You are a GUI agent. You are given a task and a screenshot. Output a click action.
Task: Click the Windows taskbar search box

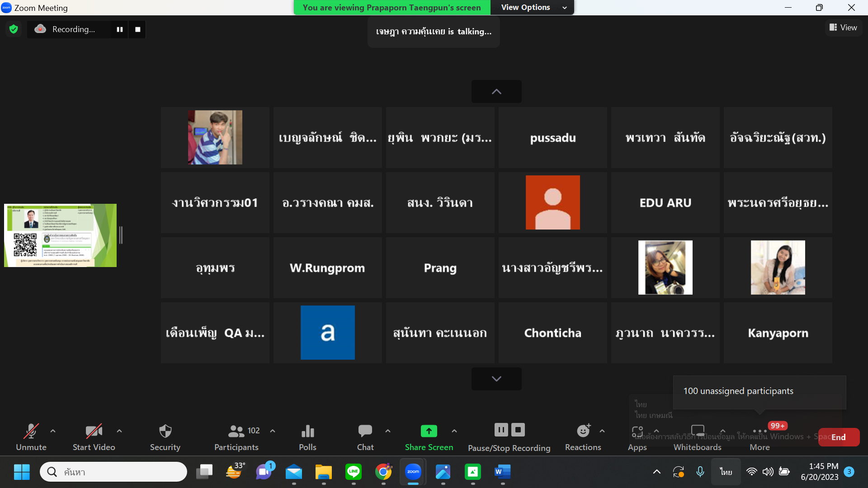click(113, 472)
